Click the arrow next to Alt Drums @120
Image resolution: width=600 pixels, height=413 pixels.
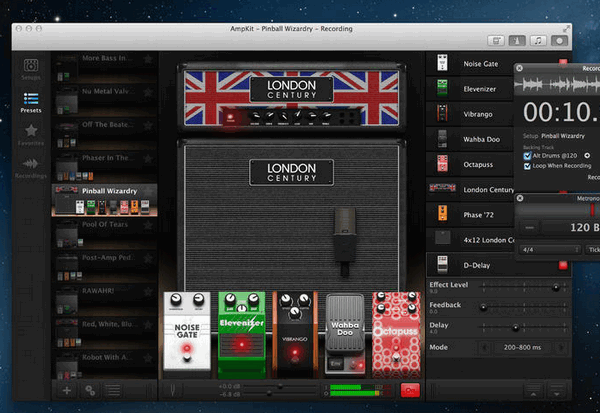pyautogui.click(x=587, y=155)
